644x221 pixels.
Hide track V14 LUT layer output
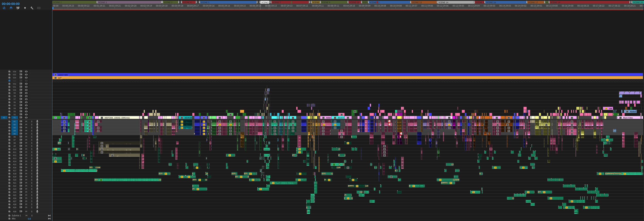(x=26, y=78)
